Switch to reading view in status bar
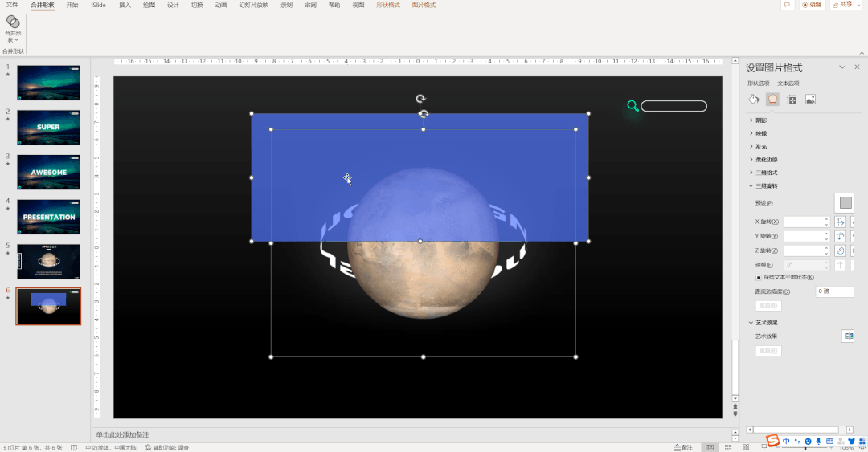The width and height of the screenshot is (868, 452). pyautogui.click(x=746, y=447)
